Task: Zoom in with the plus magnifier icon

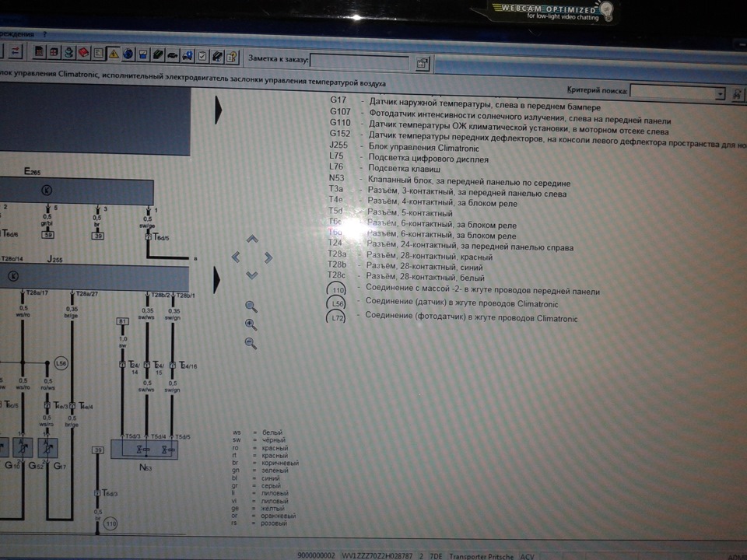Action: (x=251, y=325)
